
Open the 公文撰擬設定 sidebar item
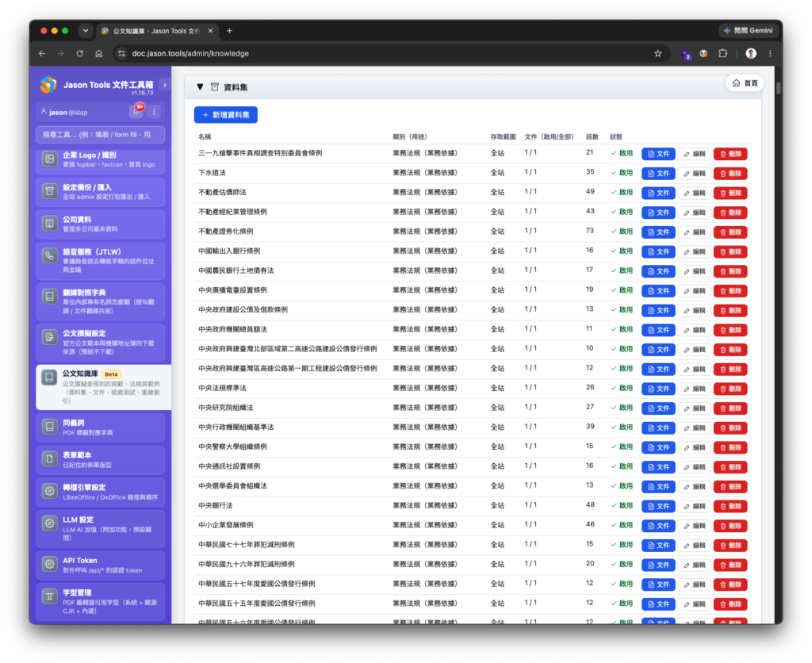[101, 342]
